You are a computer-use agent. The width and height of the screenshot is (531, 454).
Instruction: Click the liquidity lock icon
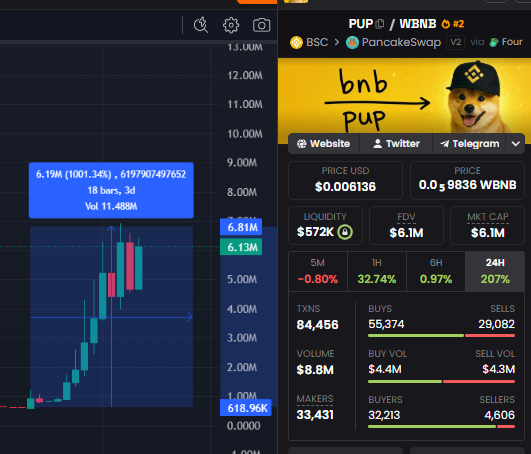point(345,232)
